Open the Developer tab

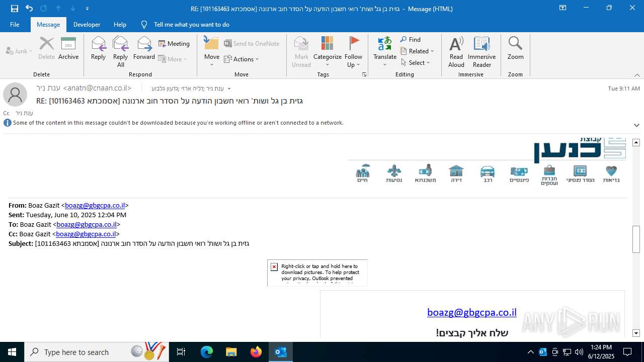[x=87, y=25]
